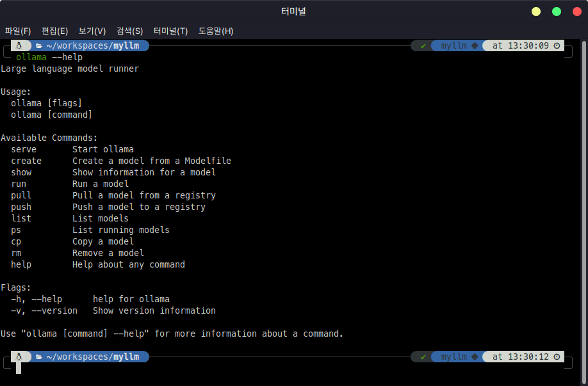The width and height of the screenshot is (588, 386).
Task: Click the '-h, --help' flag
Action: pyautogui.click(x=37, y=300)
